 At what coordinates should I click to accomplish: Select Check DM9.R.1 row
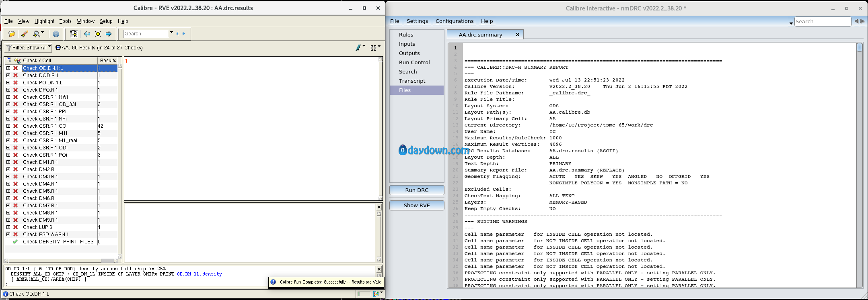(x=61, y=220)
